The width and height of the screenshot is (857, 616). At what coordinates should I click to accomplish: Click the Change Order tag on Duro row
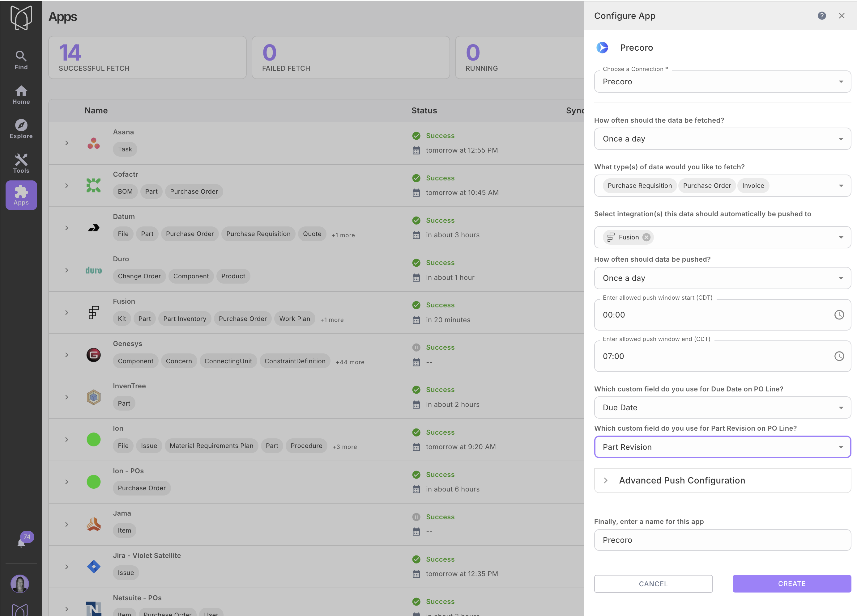[x=139, y=276]
